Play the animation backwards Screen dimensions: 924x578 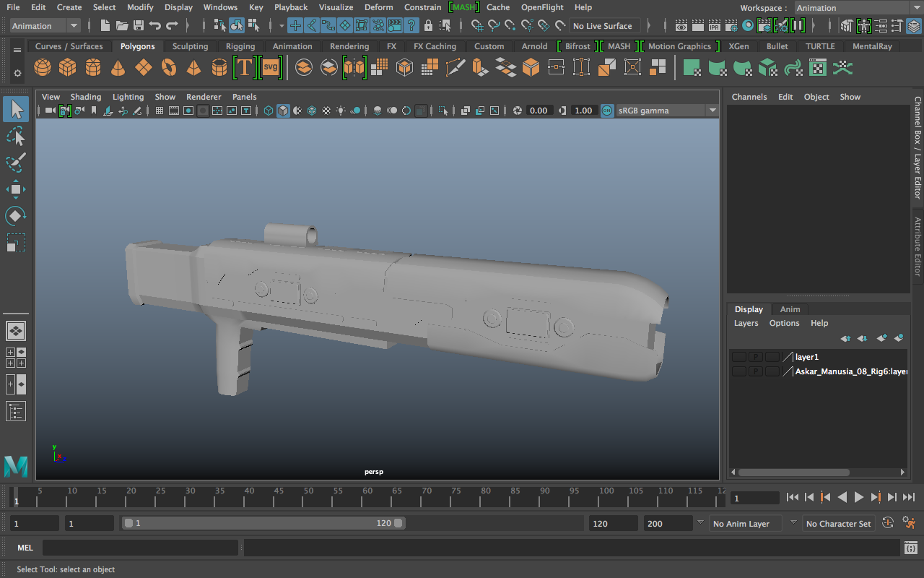pos(842,497)
